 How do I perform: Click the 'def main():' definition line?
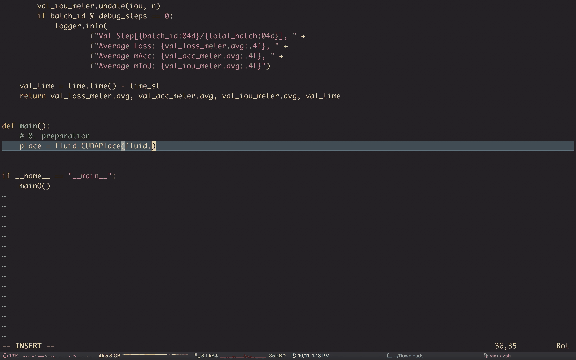pos(26,126)
